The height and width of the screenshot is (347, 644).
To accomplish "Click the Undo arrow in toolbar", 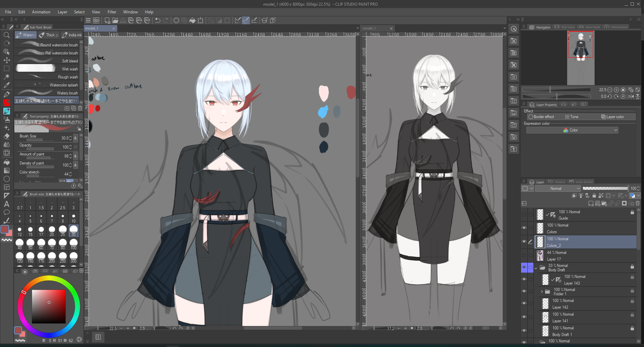I will (158, 20).
